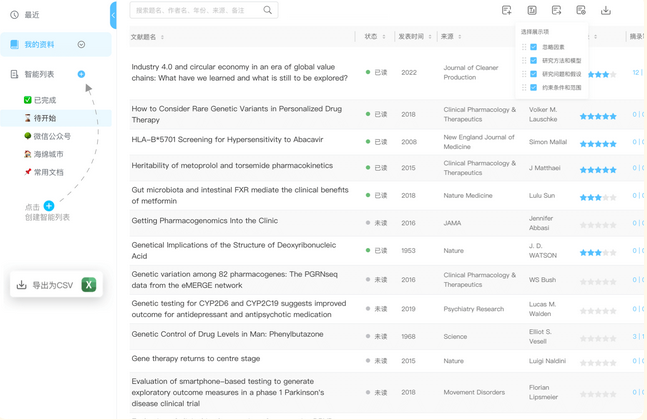
Task: Sort by 发表时间 column arrows
Action: tap(430, 37)
